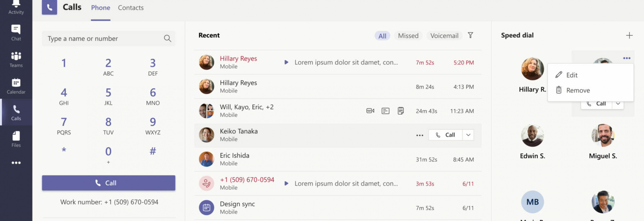
Task: Expand speed dial Call dropdown arrow
Action: (x=618, y=104)
